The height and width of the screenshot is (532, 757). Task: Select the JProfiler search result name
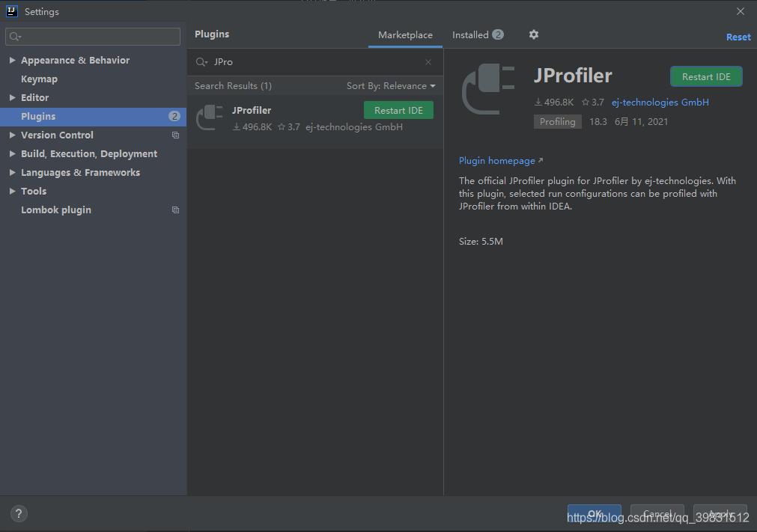pos(251,111)
